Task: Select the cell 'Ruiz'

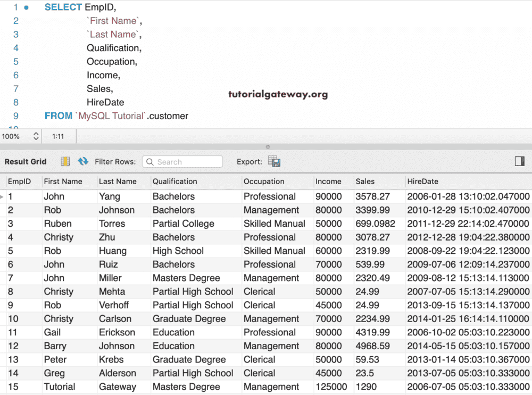Action: click(108, 264)
